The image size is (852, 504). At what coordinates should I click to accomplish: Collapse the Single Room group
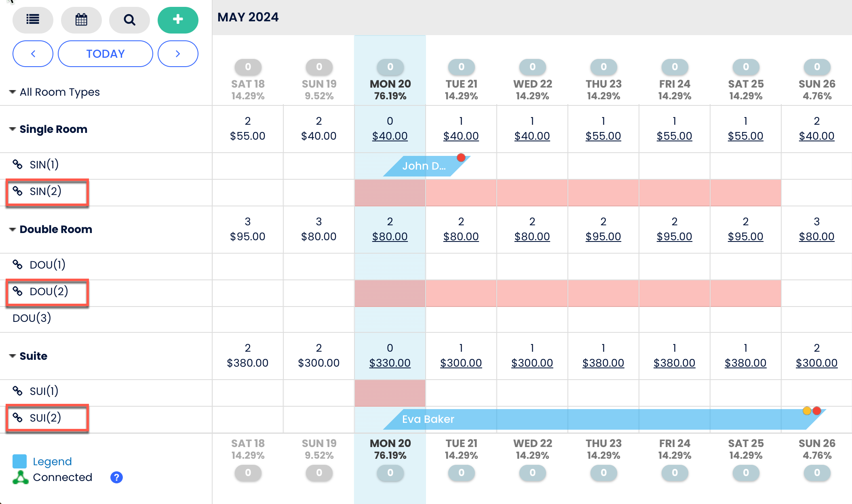12,129
